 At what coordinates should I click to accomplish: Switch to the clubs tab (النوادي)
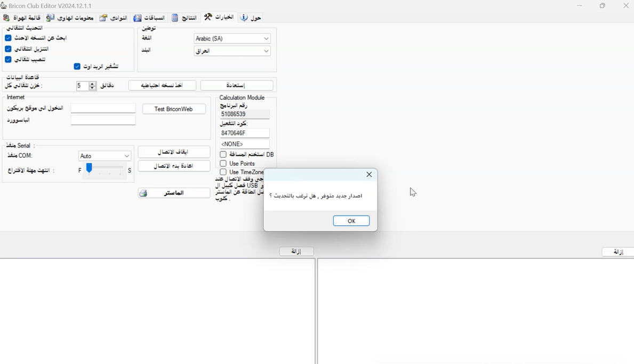(x=114, y=18)
